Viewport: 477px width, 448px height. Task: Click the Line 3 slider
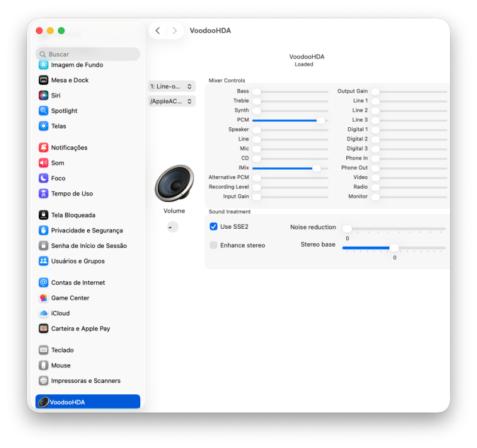tap(409, 121)
